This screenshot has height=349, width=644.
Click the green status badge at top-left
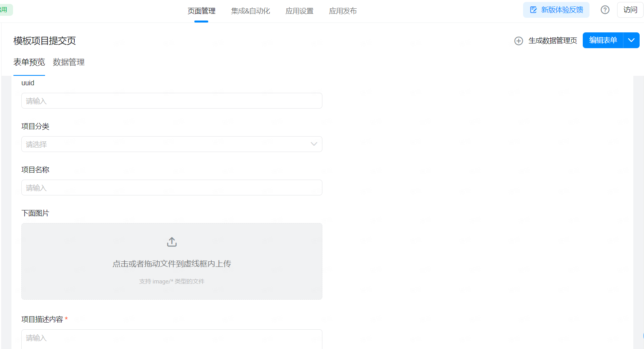[x=6, y=10]
